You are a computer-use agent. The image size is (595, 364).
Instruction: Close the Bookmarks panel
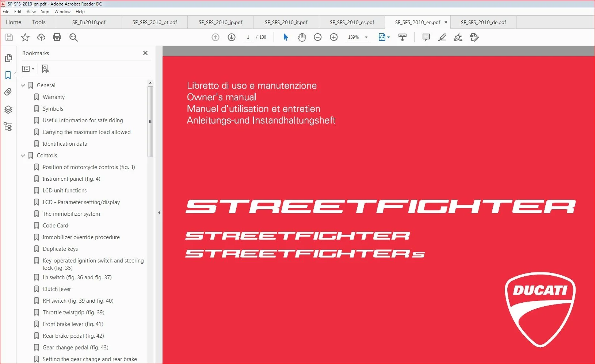145,53
